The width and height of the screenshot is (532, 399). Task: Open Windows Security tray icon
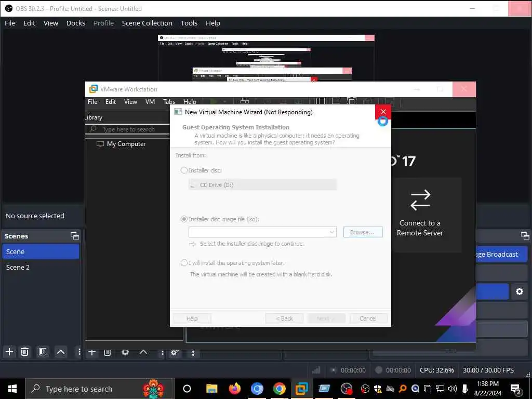pos(377,389)
